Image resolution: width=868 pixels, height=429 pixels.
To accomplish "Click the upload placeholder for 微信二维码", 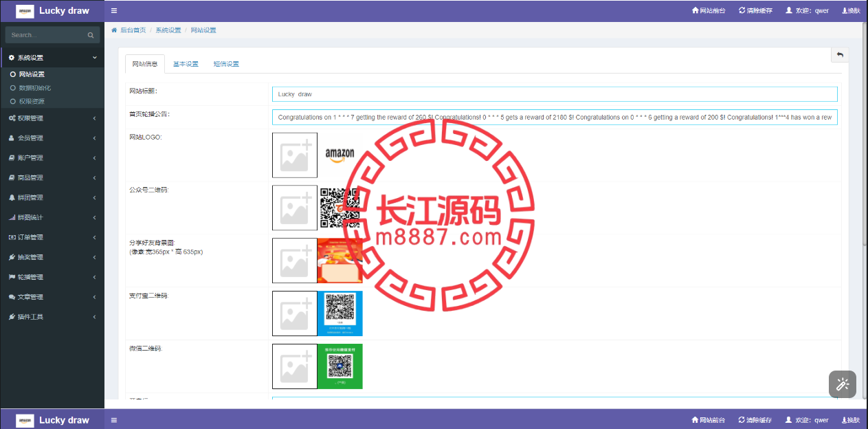I will pyautogui.click(x=295, y=366).
